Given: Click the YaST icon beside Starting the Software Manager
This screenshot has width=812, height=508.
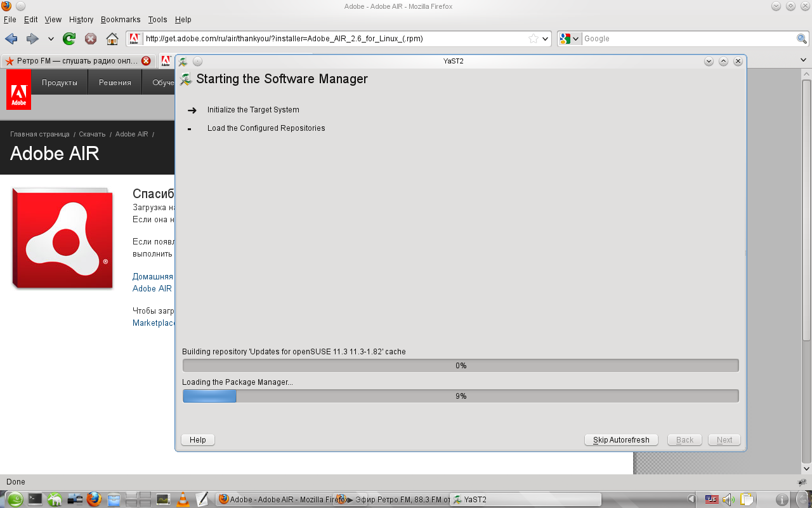Looking at the screenshot, I should pos(186,79).
